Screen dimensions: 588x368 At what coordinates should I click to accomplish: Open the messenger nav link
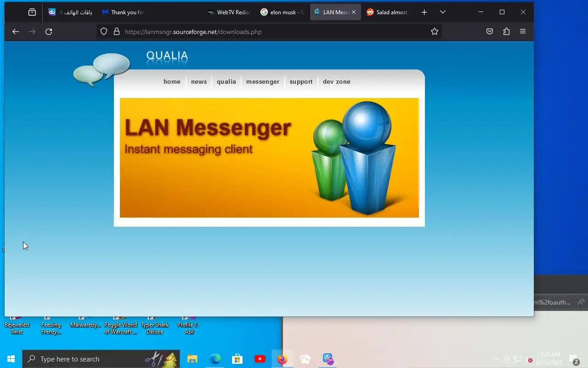(x=263, y=82)
